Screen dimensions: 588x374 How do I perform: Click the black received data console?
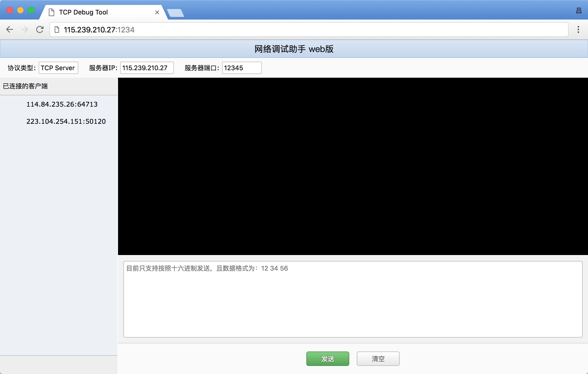point(352,166)
